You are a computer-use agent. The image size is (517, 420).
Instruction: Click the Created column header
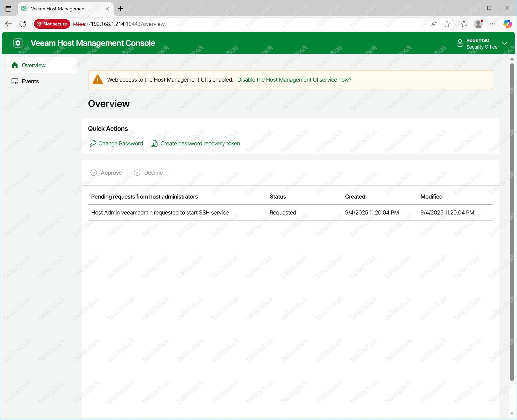(x=355, y=197)
